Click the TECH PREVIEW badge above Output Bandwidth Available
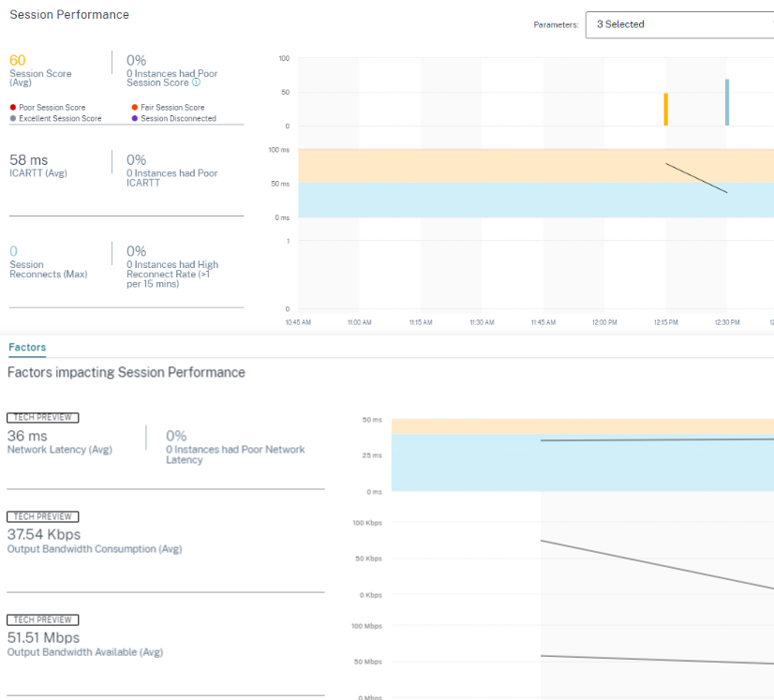Screen dimensions: 774x700 pos(43,619)
